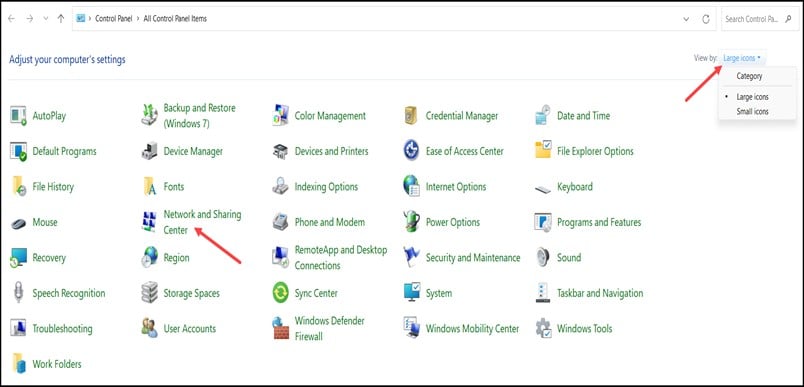The height and width of the screenshot is (387, 804).
Task: Open the Troubleshooting link
Action: pyautogui.click(x=63, y=329)
